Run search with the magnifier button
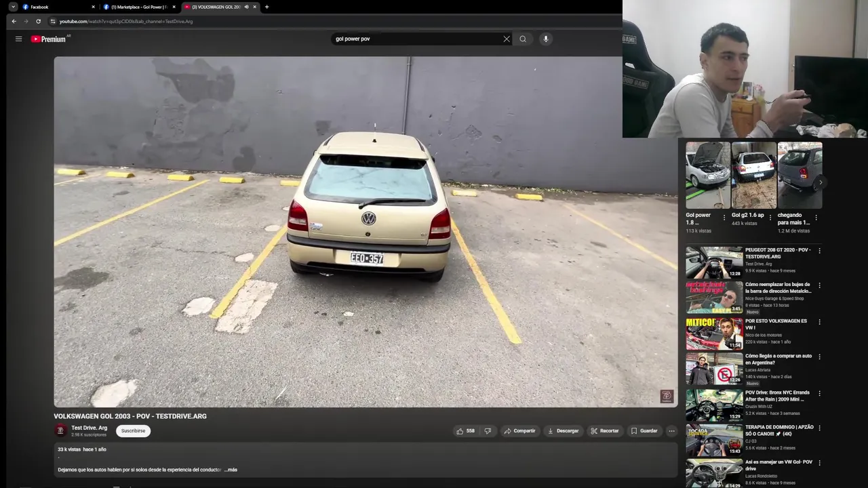The width and height of the screenshot is (868, 488). (523, 39)
